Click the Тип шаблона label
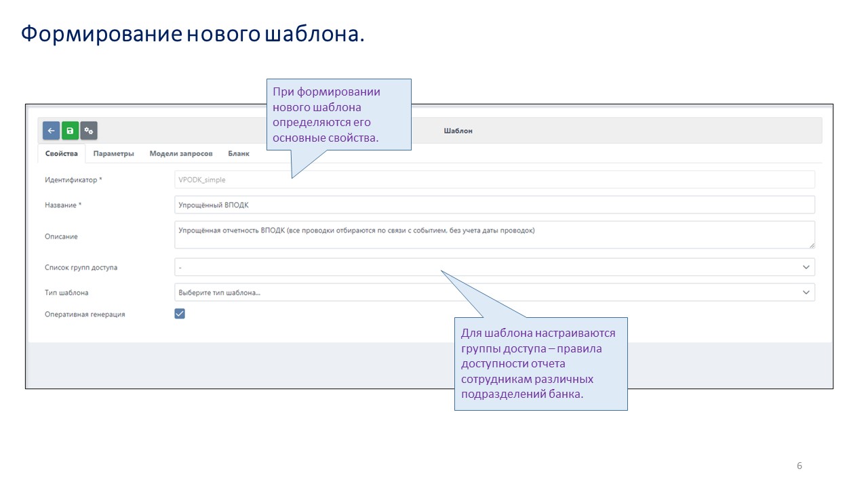 pyautogui.click(x=66, y=293)
